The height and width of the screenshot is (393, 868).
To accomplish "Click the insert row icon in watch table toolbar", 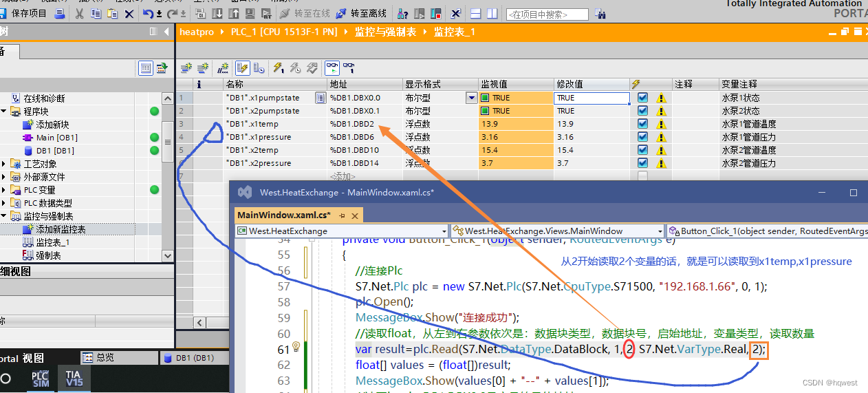I will (186, 67).
